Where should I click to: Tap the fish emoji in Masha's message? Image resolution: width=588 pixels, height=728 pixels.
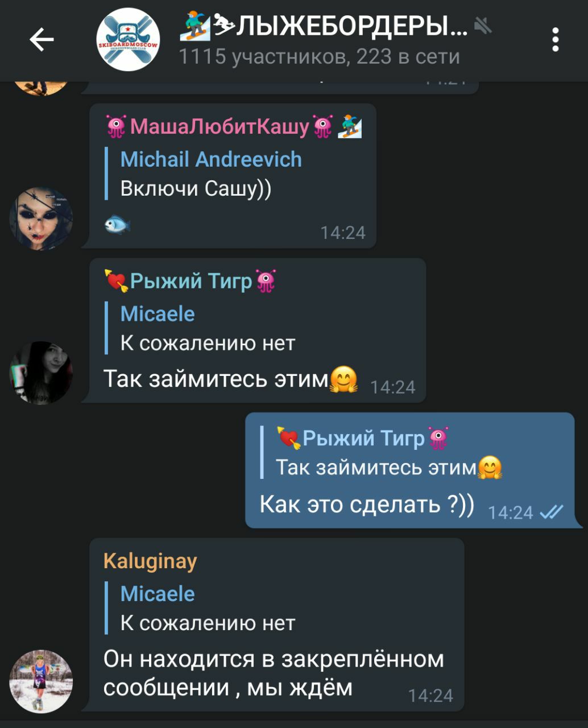[x=117, y=225]
